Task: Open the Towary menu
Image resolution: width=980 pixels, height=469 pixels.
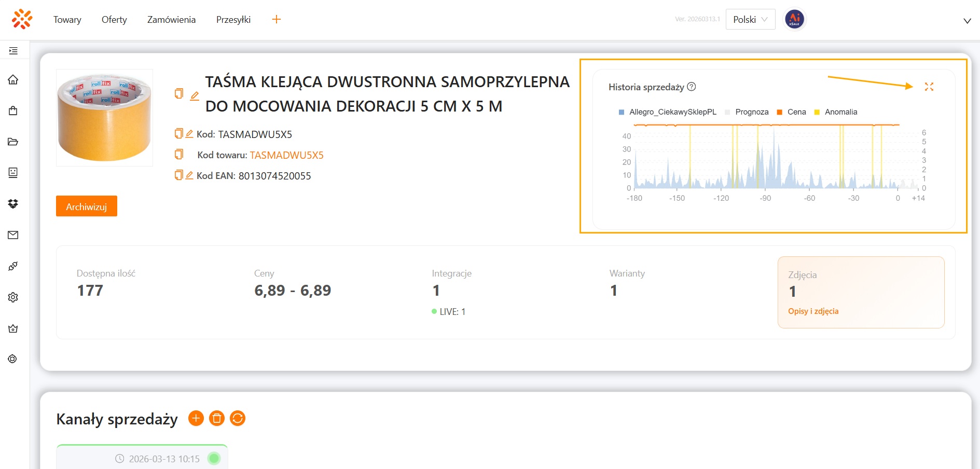Action: [x=67, y=20]
